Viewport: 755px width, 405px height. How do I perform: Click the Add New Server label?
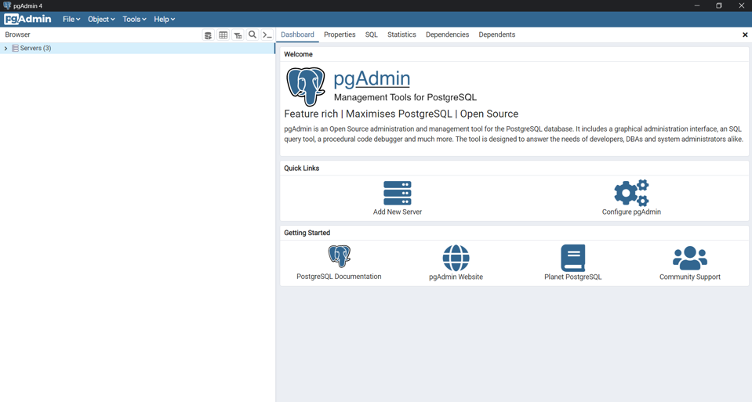(397, 212)
